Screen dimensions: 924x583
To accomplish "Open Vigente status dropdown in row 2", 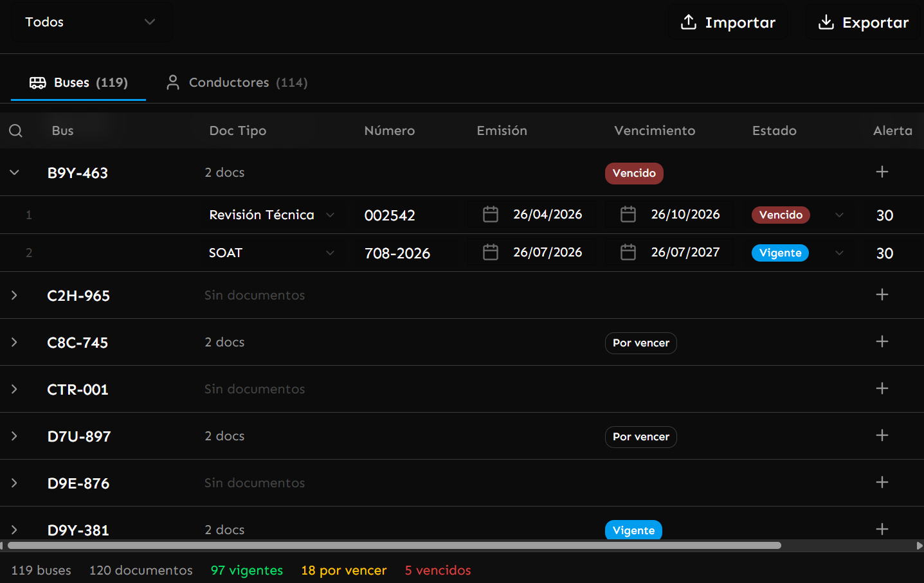I will click(798, 253).
